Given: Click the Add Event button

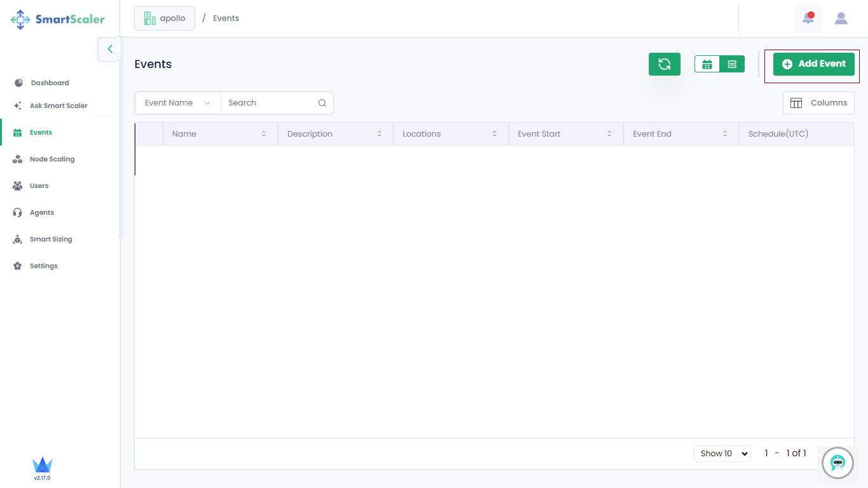Looking at the screenshot, I should coord(813,64).
